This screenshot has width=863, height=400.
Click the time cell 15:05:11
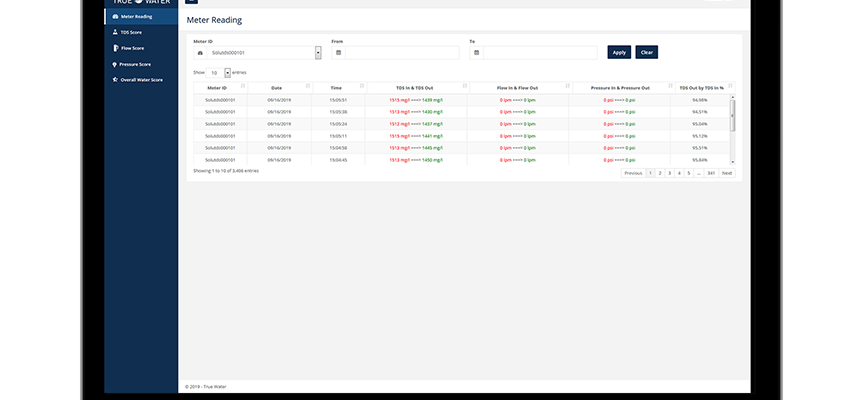pos(338,136)
